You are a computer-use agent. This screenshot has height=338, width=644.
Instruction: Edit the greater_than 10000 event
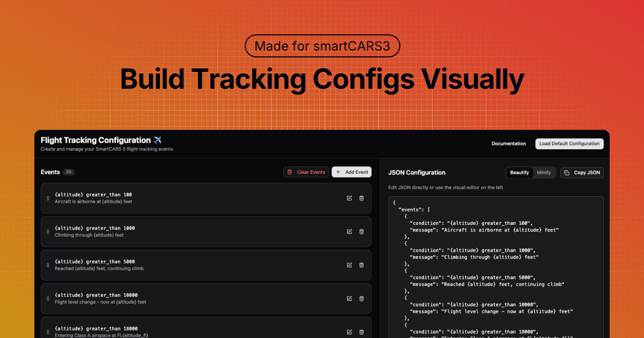click(x=349, y=298)
